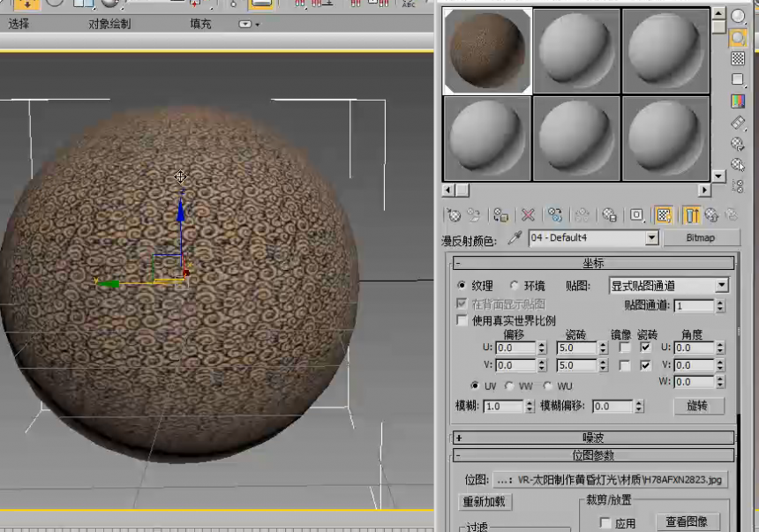Toggle Show Shaded Material in Viewport icon

[x=664, y=215]
